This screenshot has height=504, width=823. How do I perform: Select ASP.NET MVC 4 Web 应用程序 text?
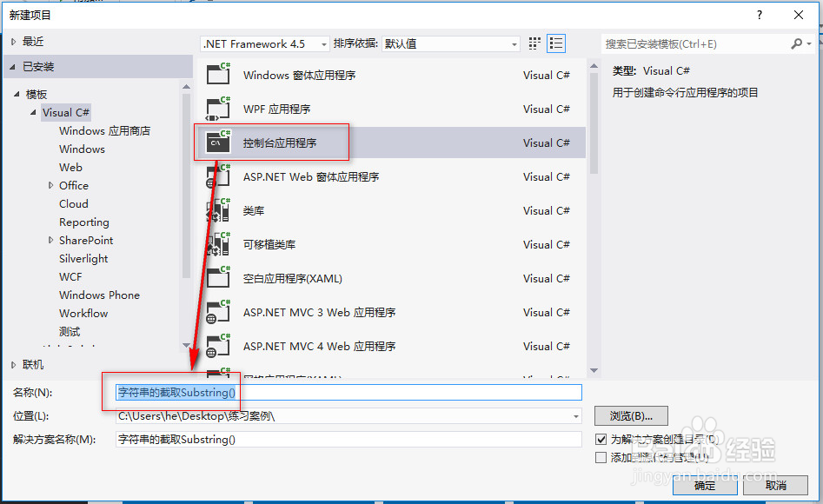pos(319,347)
